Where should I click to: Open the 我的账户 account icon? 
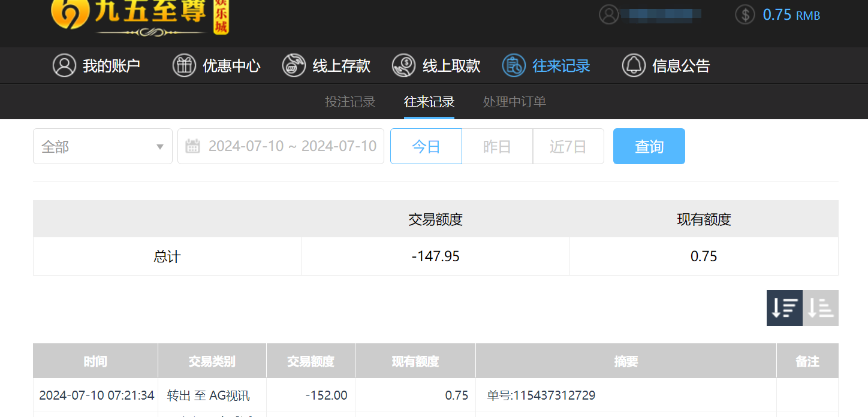[x=65, y=66]
